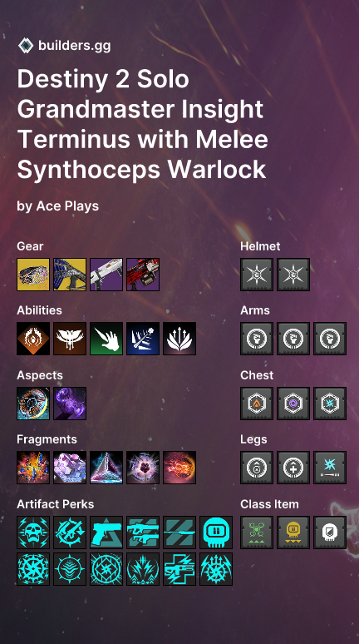Select the cyan skull artifact perk
The height and width of the screenshot is (644, 359).
[x=33, y=533]
